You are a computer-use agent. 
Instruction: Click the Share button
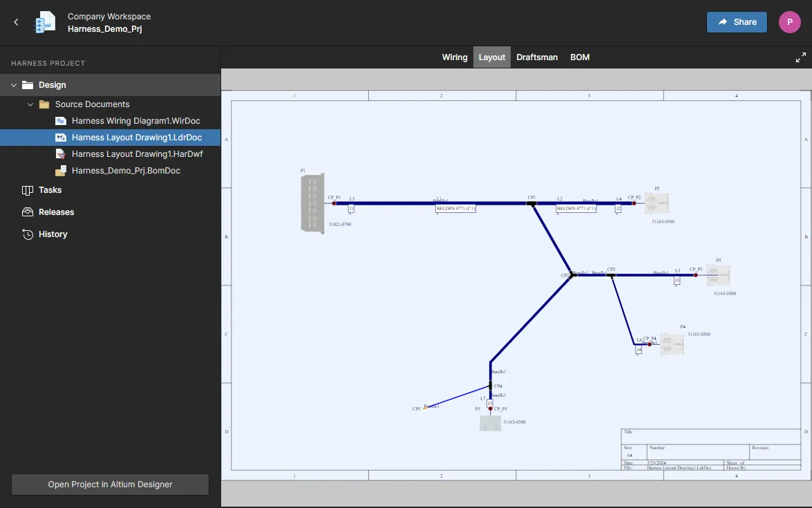(737, 22)
